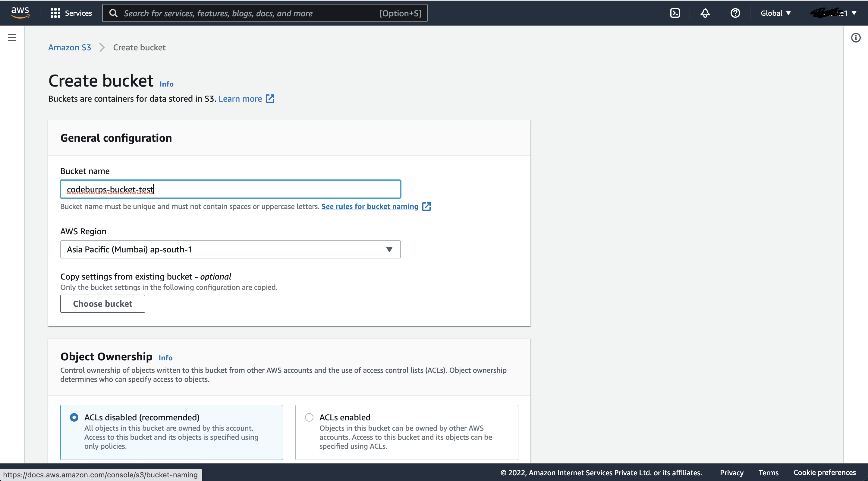Select ACLs enabled option
This screenshot has width=868, height=481.
pos(309,417)
